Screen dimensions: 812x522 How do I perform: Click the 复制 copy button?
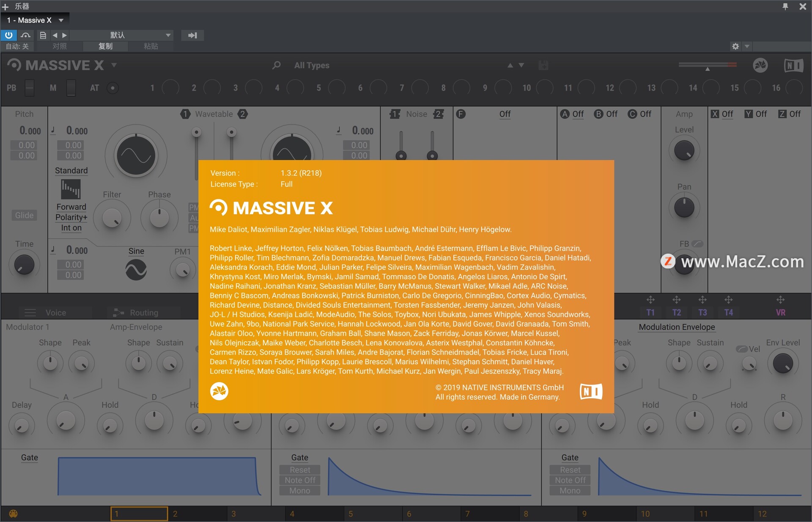(x=105, y=46)
